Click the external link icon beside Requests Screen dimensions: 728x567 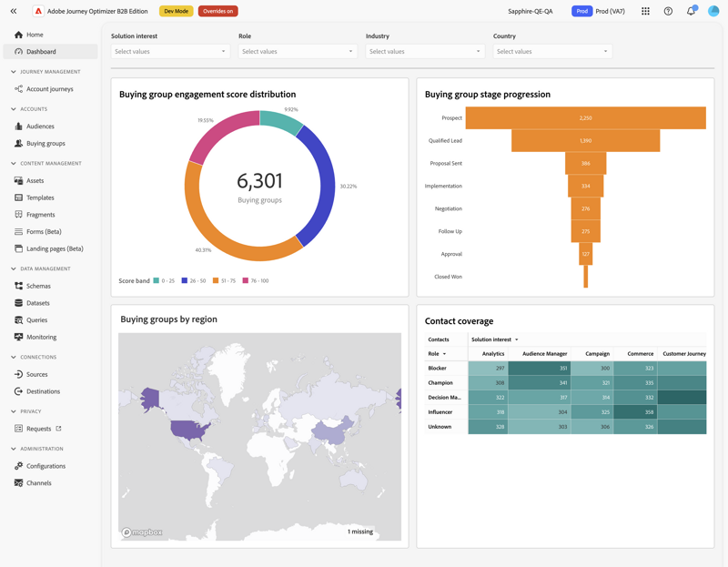coord(58,429)
